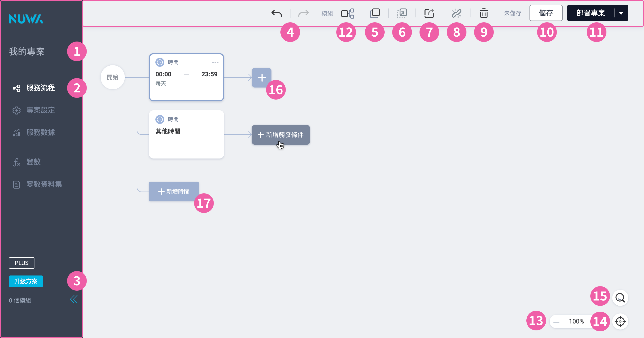Click the trash delete icon

pos(484,13)
